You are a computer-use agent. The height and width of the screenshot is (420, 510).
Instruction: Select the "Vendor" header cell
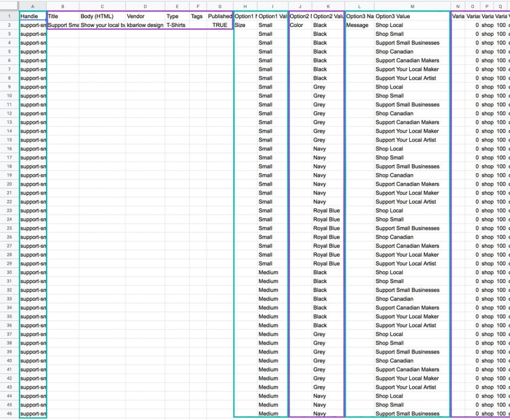pyautogui.click(x=145, y=16)
